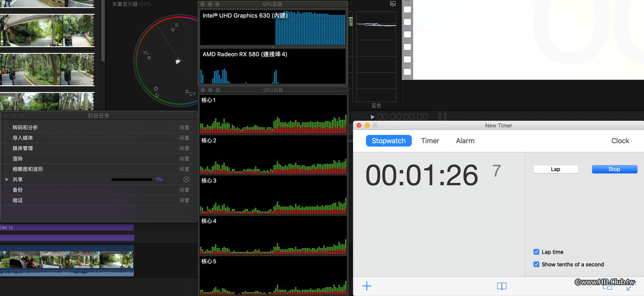Click the Intel UHD Graphics 630 usage graph
This screenshot has width=644, height=296.
[273, 27]
